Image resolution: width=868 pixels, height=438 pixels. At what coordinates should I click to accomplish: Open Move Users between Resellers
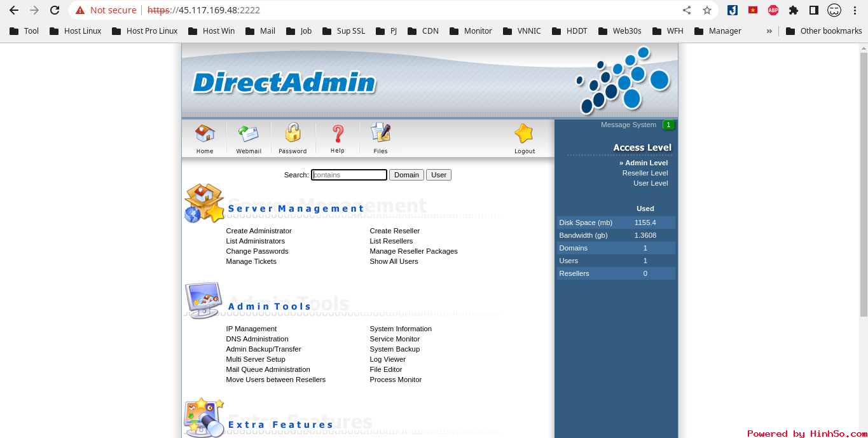point(275,380)
